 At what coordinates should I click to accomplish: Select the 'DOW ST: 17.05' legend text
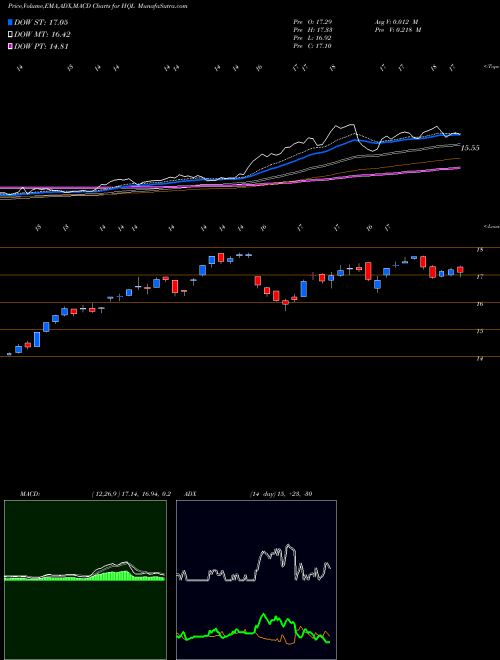coord(41,22)
